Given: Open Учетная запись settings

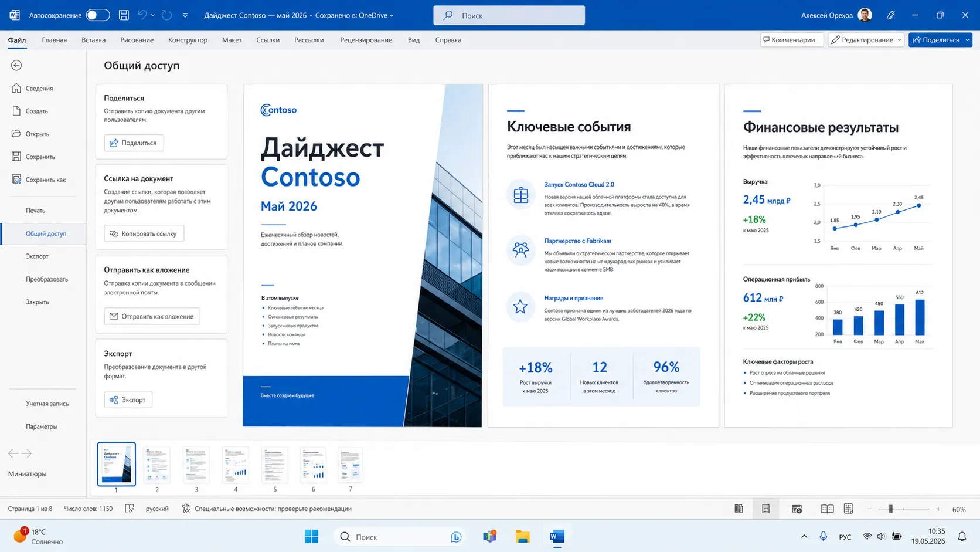Looking at the screenshot, I should pyautogui.click(x=47, y=404).
